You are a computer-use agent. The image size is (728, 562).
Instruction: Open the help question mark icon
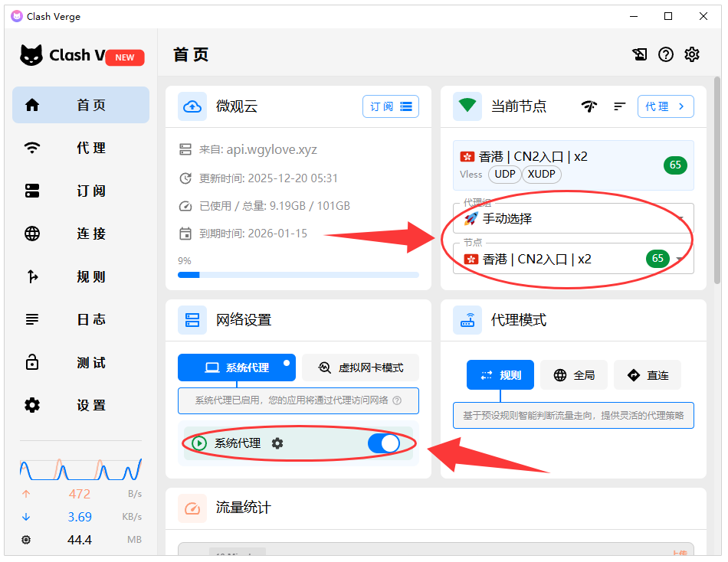(666, 54)
